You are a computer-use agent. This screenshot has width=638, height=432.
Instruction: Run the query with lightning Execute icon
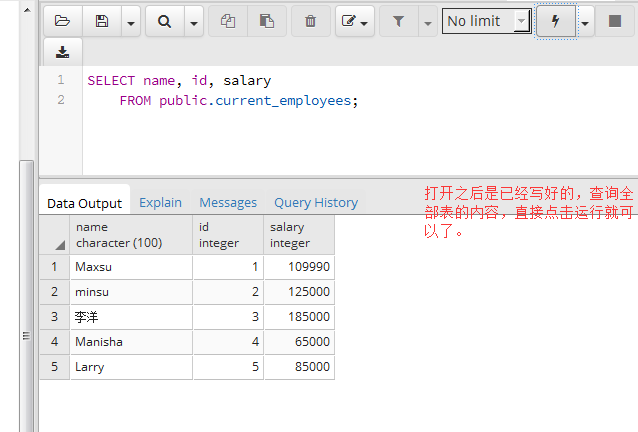(x=556, y=21)
